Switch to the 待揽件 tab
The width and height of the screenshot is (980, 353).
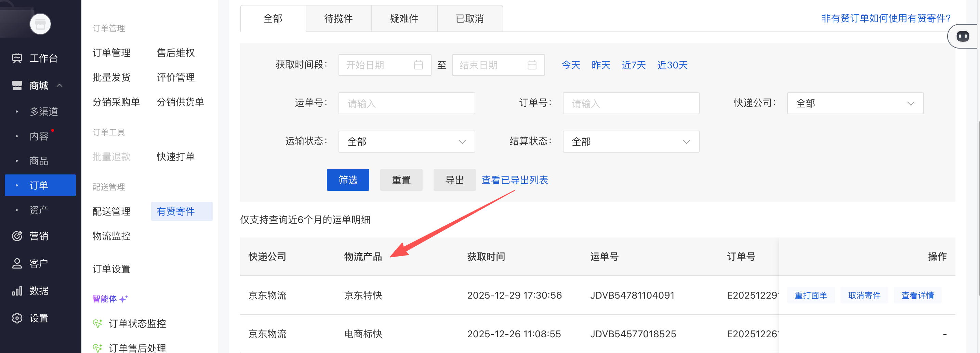point(338,18)
